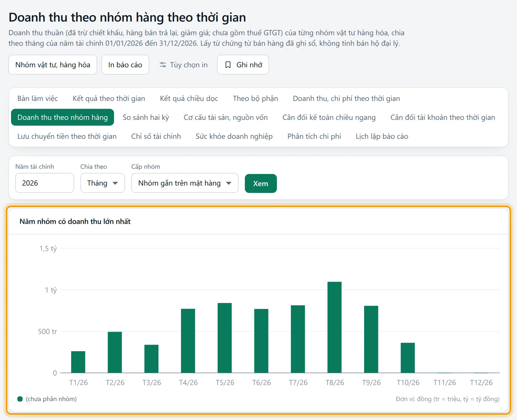517x420 pixels.
Task: Click the In báo cáo button
Action: click(125, 65)
